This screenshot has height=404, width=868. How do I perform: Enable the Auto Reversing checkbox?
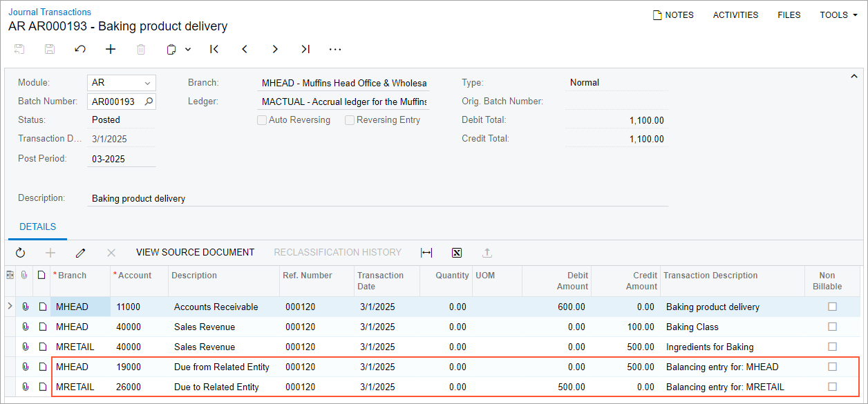coord(262,120)
